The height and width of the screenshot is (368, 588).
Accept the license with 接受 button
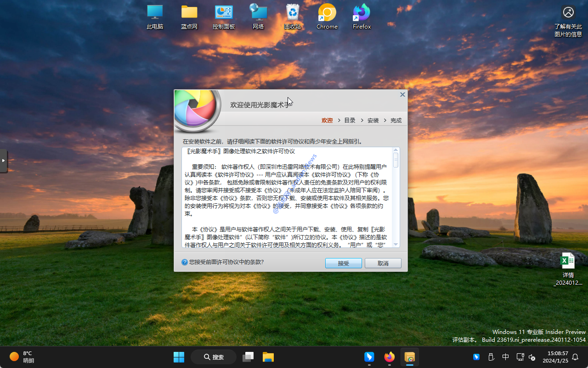pos(344,263)
